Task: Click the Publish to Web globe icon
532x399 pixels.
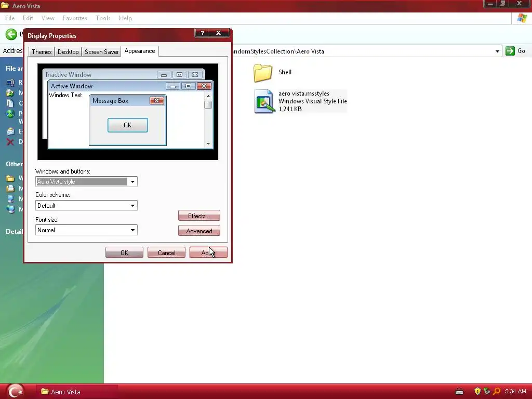Action: (x=10, y=114)
